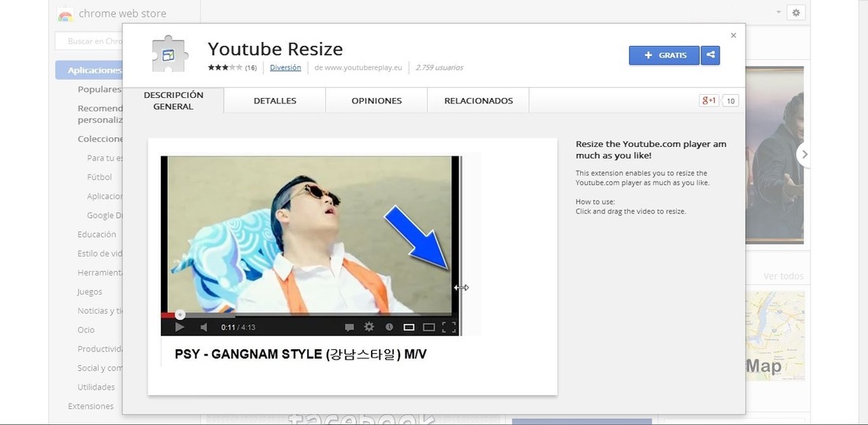Open the OPINIONES tab
The height and width of the screenshot is (425, 868).
(x=376, y=100)
